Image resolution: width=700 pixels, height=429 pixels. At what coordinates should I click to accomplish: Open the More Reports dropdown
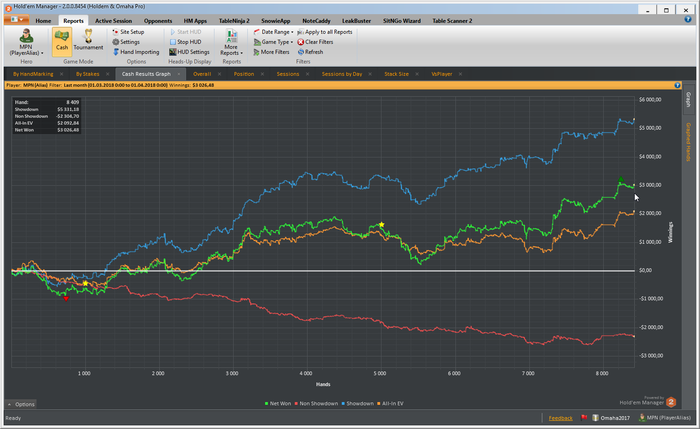pos(231,42)
